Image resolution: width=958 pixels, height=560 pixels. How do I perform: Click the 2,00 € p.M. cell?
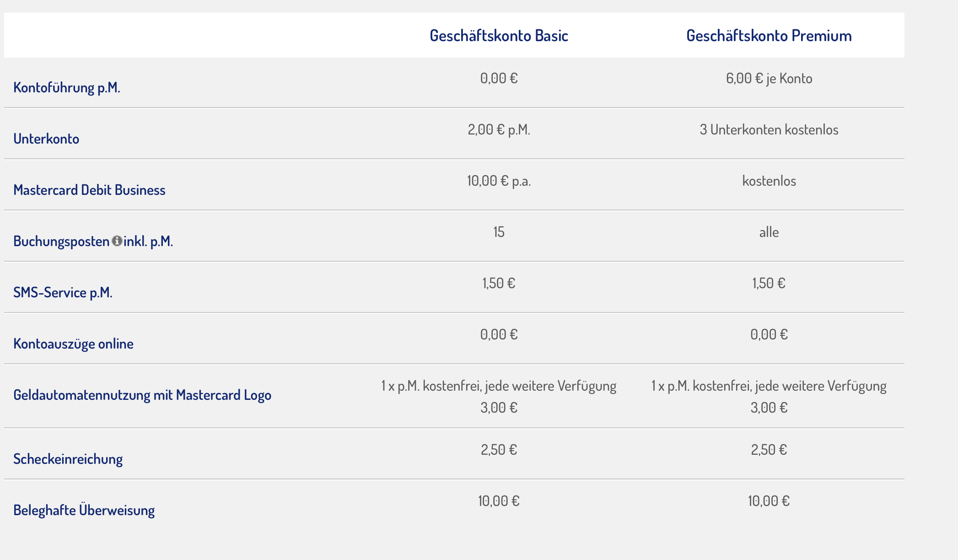point(499,129)
